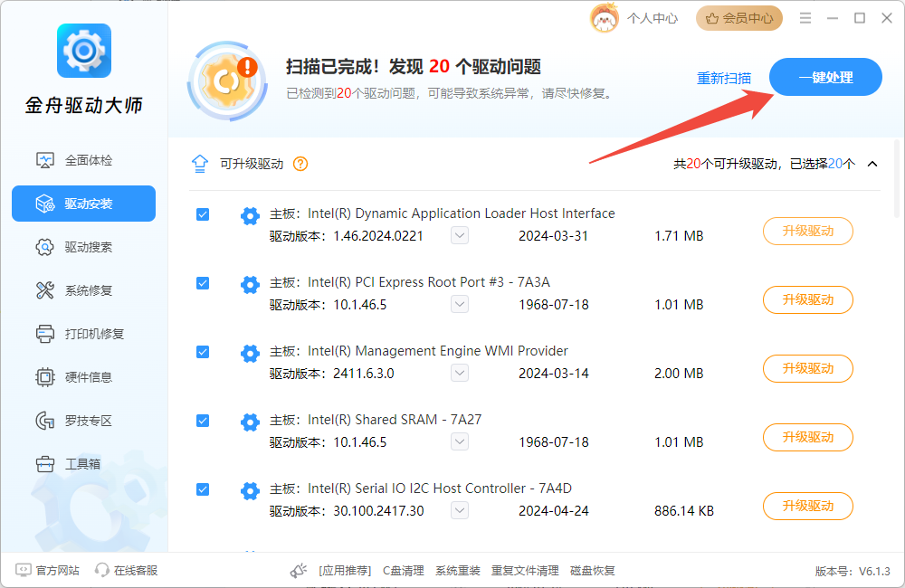Image resolution: width=905 pixels, height=588 pixels.
Task: Click the 打印机修复 printer icon
Action: tap(45, 334)
